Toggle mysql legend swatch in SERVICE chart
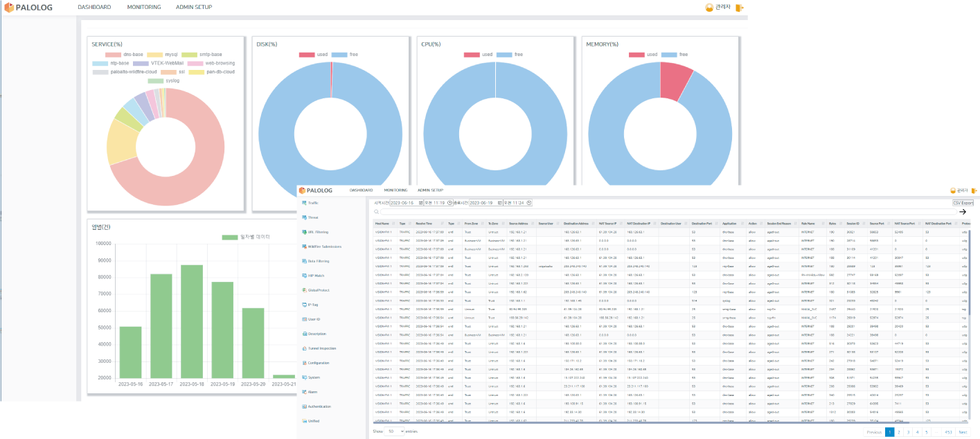The image size is (980, 439). point(154,54)
